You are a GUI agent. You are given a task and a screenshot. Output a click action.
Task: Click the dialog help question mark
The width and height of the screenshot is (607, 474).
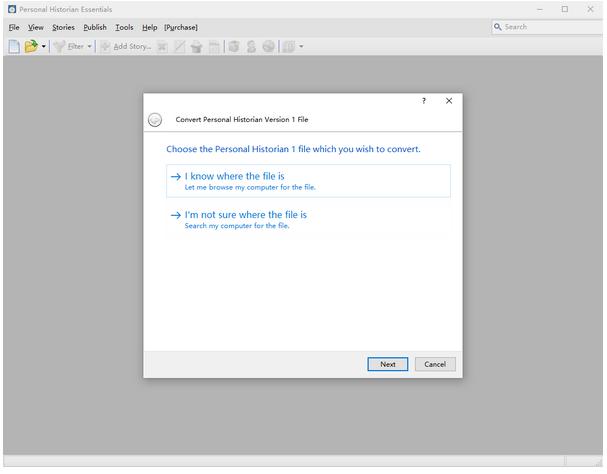[x=424, y=101]
